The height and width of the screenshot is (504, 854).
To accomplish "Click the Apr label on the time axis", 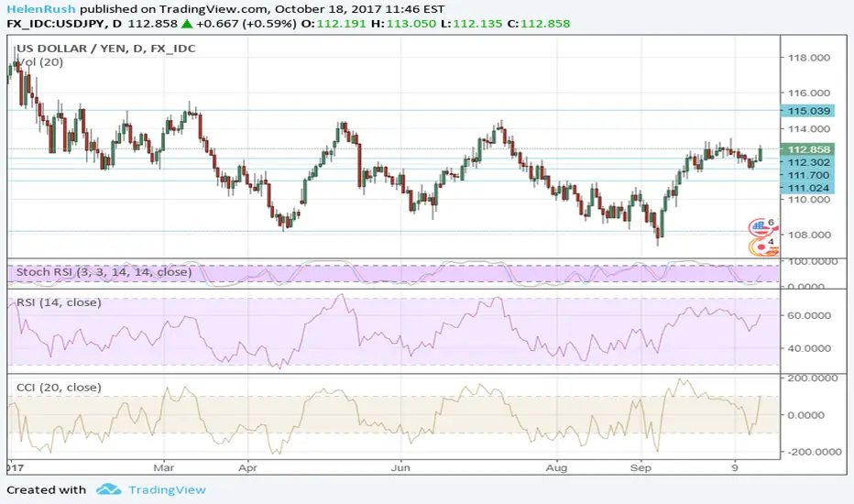I will pyautogui.click(x=247, y=468).
